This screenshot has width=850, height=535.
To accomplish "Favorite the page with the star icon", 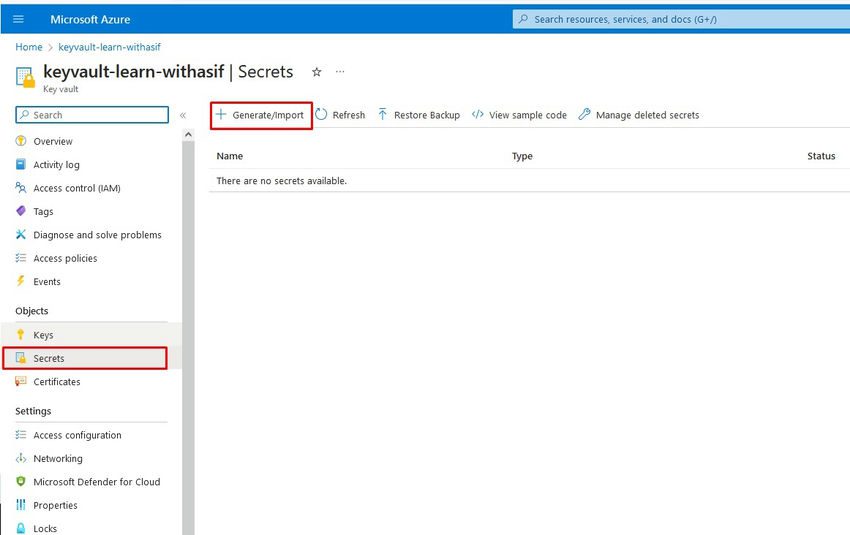I will (317, 72).
